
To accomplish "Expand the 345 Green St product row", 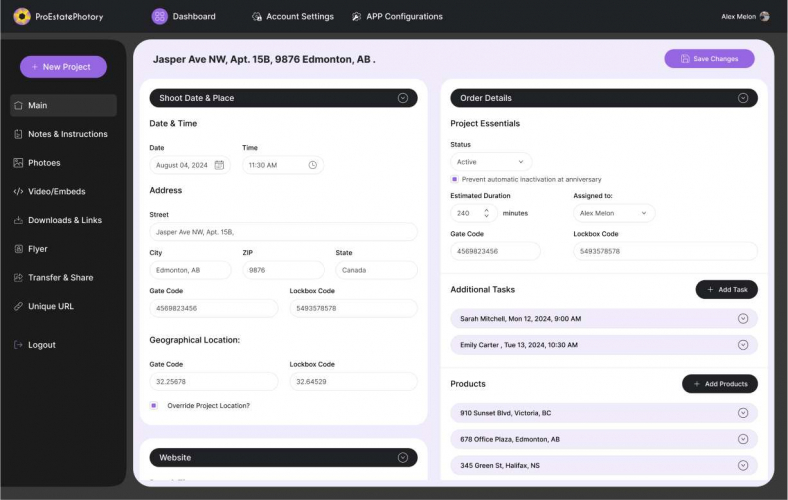I will click(743, 465).
